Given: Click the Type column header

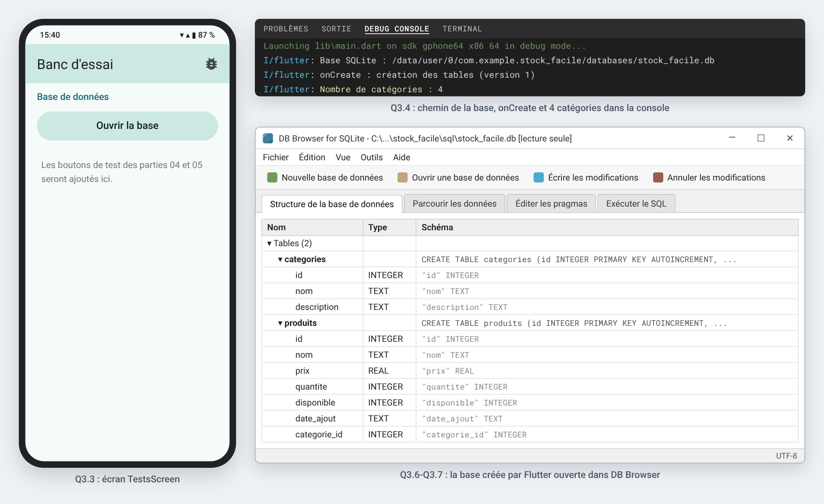Looking at the screenshot, I should [x=390, y=227].
